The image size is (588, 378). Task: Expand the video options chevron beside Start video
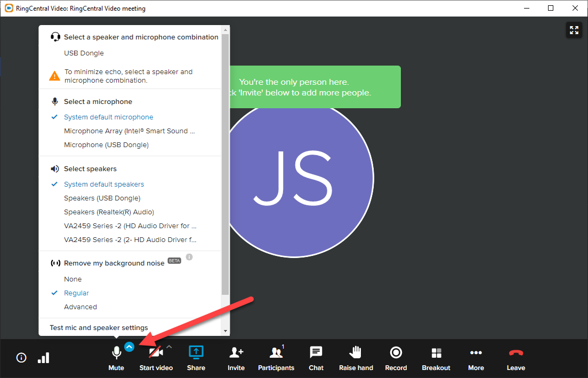tap(169, 347)
